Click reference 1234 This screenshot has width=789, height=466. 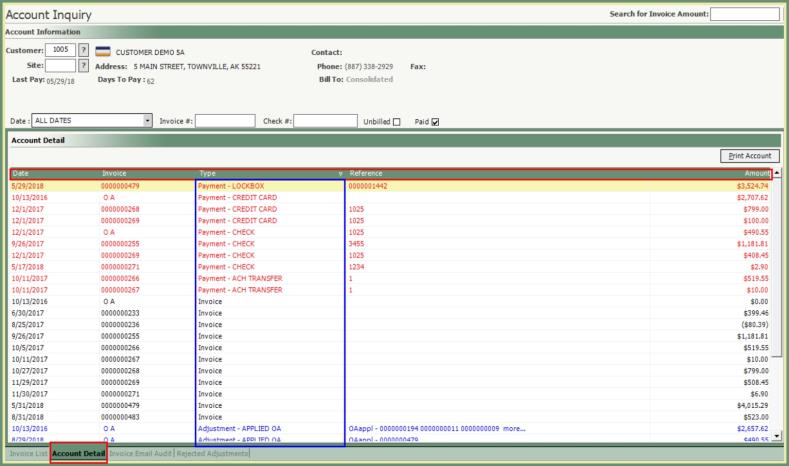(x=356, y=267)
